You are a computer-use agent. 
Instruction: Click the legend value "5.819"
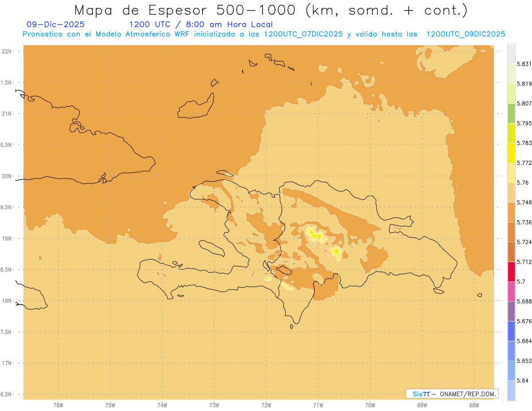click(x=524, y=84)
